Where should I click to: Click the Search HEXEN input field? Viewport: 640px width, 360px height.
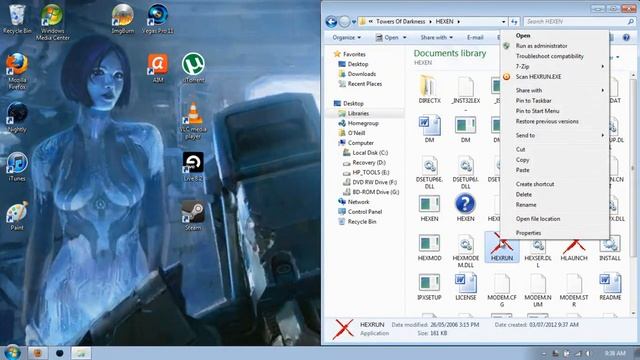(579, 21)
